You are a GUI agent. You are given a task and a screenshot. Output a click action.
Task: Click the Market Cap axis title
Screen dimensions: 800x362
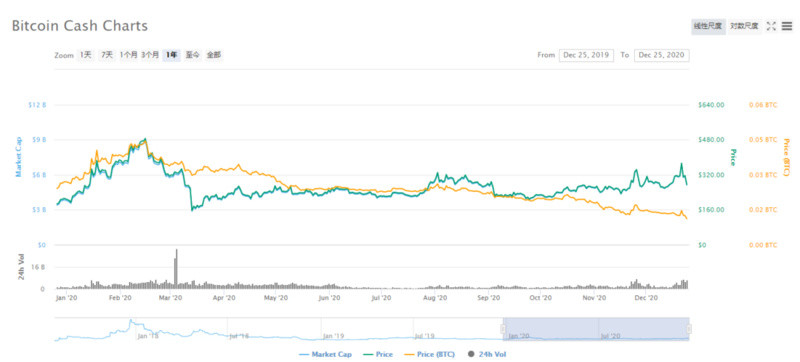(19, 157)
